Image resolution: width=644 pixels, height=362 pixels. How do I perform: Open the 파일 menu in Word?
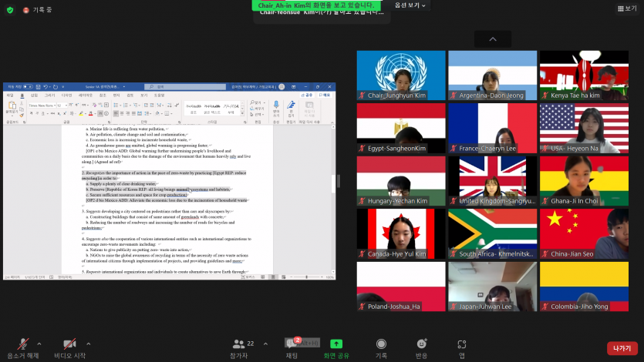pyautogui.click(x=10, y=95)
